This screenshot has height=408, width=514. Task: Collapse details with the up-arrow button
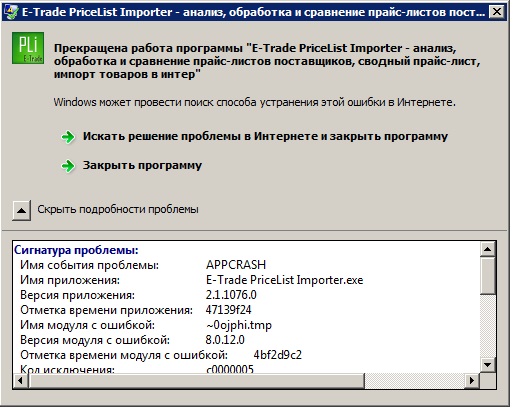21,210
